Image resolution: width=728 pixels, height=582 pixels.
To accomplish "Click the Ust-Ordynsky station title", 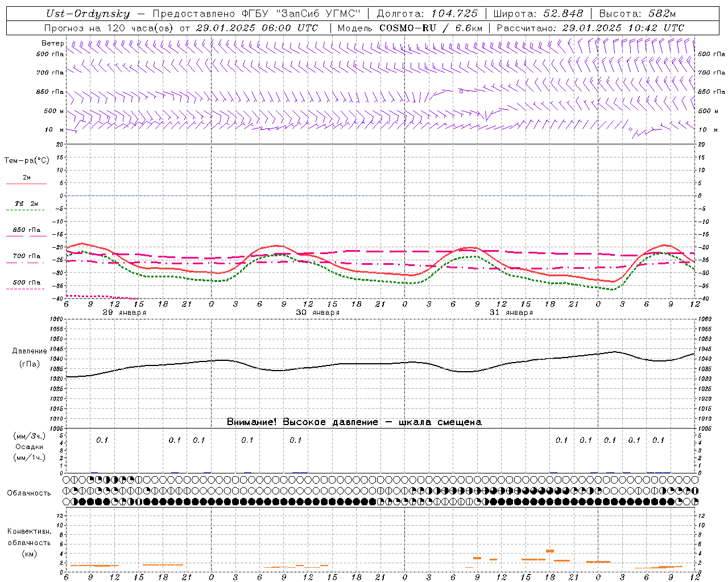I will (88, 14).
